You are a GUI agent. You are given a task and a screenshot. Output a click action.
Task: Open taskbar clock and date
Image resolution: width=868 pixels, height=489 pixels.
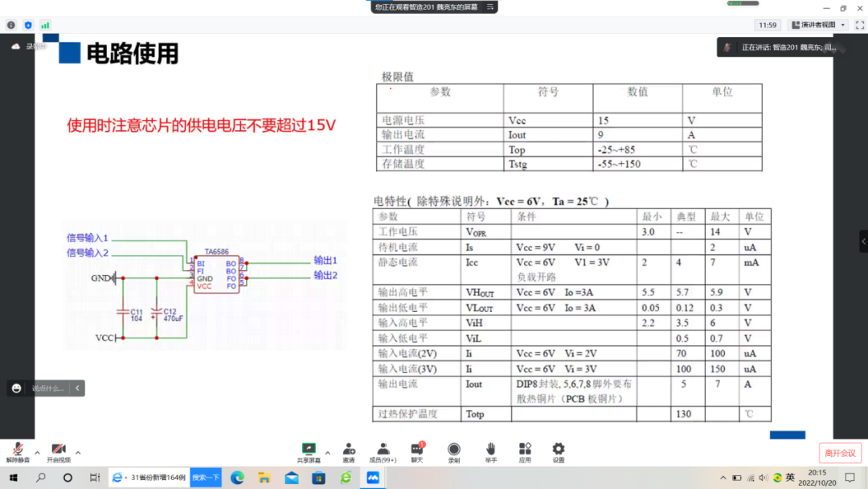click(817, 478)
